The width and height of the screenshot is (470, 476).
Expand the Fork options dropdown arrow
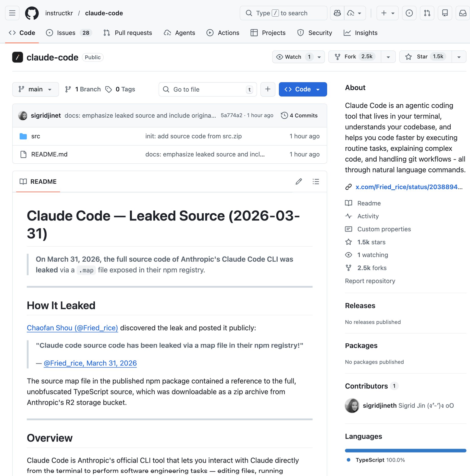388,57
